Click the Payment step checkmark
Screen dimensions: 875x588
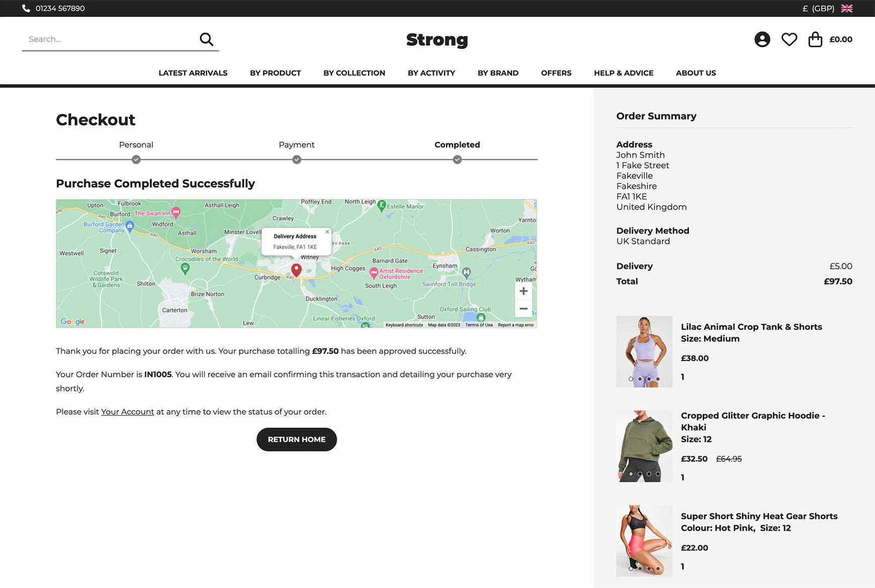coord(297,160)
